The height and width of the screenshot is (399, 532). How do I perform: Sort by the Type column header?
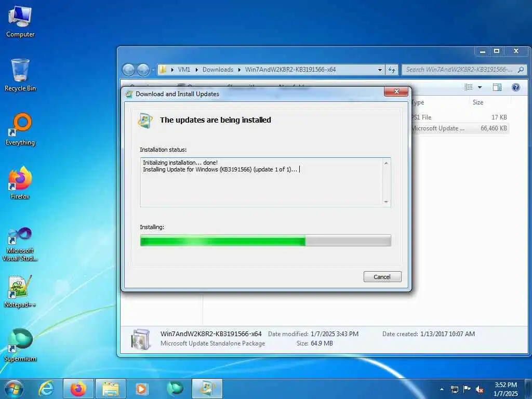tap(440, 102)
